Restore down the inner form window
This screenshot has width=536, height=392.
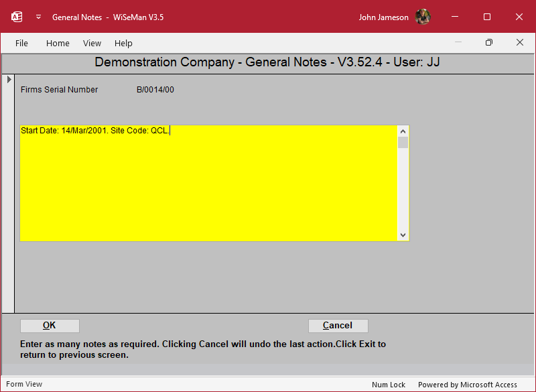tap(489, 42)
